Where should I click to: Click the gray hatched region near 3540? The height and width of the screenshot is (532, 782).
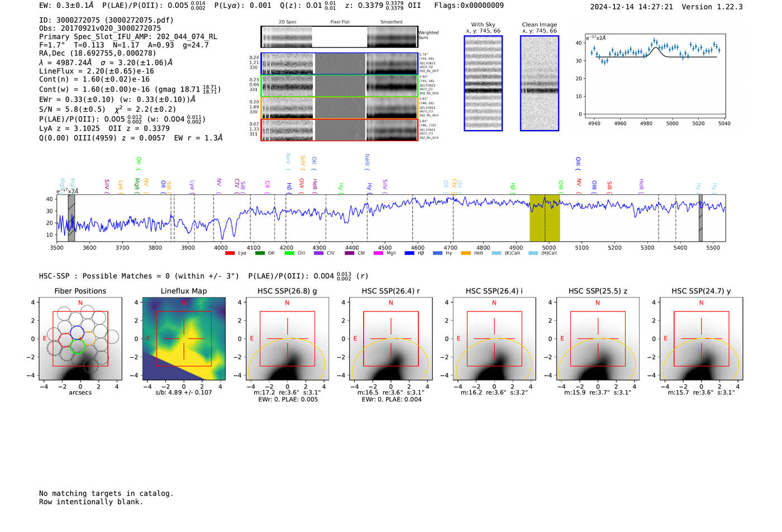pyautogui.click(x=71, y=218)
